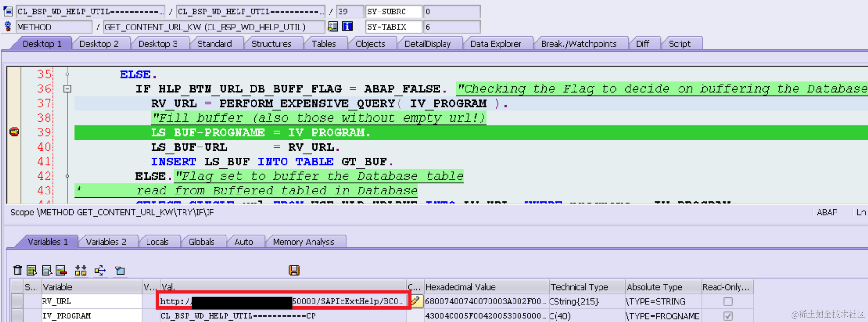Click code line 41 INSERT LS_BUF statement
Screen dimensions: 868x322
point(272,162)
